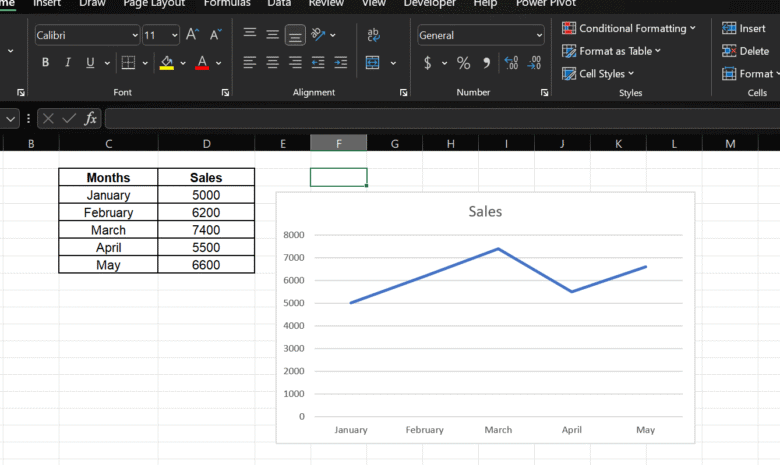The image size is (780, 465).
Task: Open Orientation text angle icon
Action: coord(318,35)
